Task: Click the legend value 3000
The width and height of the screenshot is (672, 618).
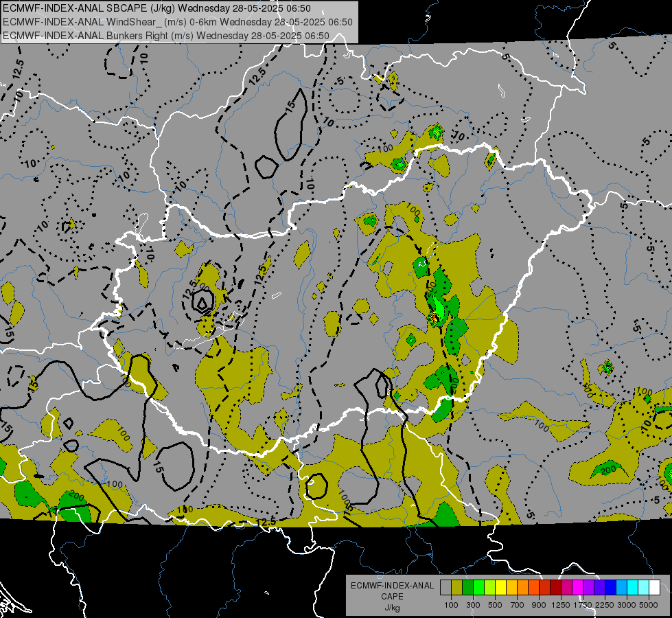Action: [627, 605]
